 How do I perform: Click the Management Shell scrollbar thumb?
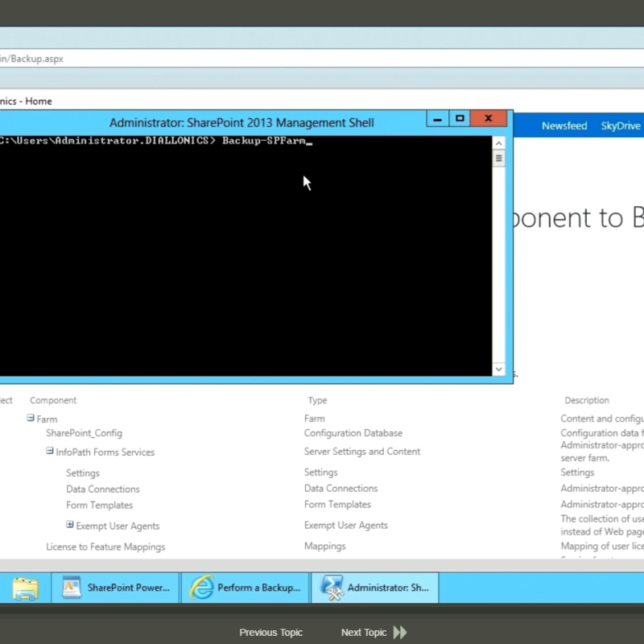[x=498, y=158]
